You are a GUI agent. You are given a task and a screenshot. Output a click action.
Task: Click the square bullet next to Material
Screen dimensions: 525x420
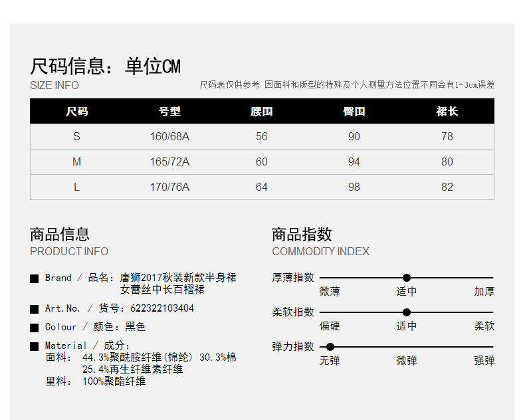click(34, 346)
